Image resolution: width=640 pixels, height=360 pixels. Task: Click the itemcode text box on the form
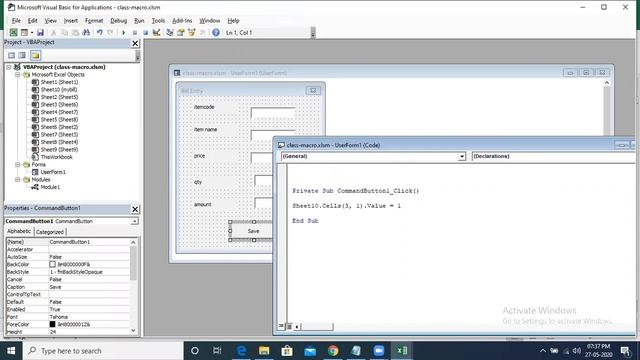click(x=273, y=113)
